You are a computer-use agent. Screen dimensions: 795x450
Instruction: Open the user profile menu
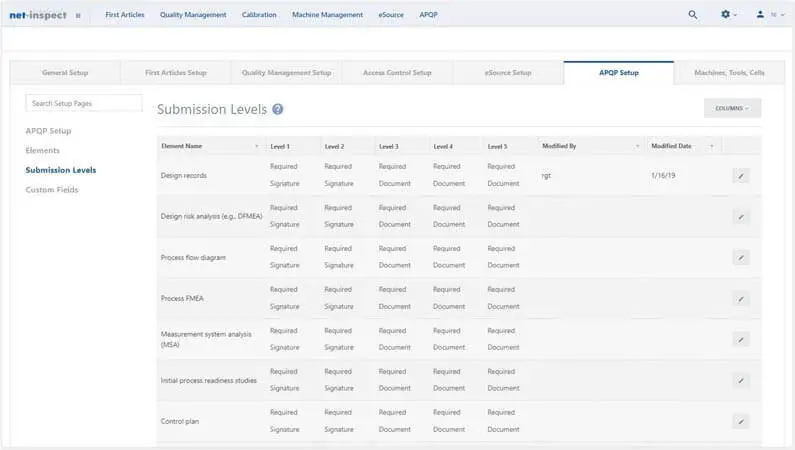(764, 15)
